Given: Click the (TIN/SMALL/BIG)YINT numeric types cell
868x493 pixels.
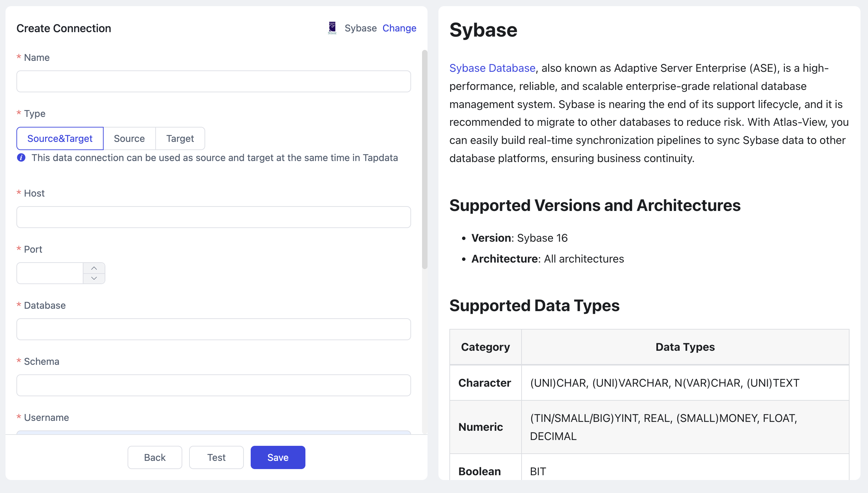Looking at the screenshot, I should pos(685,427).
